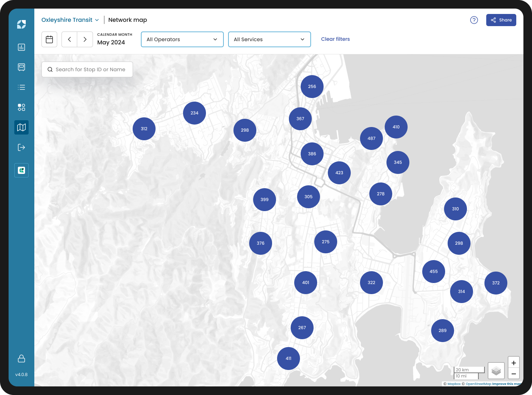The image size is (532, 395).
Task: Expand the All Operators dropdown
Action: (x=182, y=39)
